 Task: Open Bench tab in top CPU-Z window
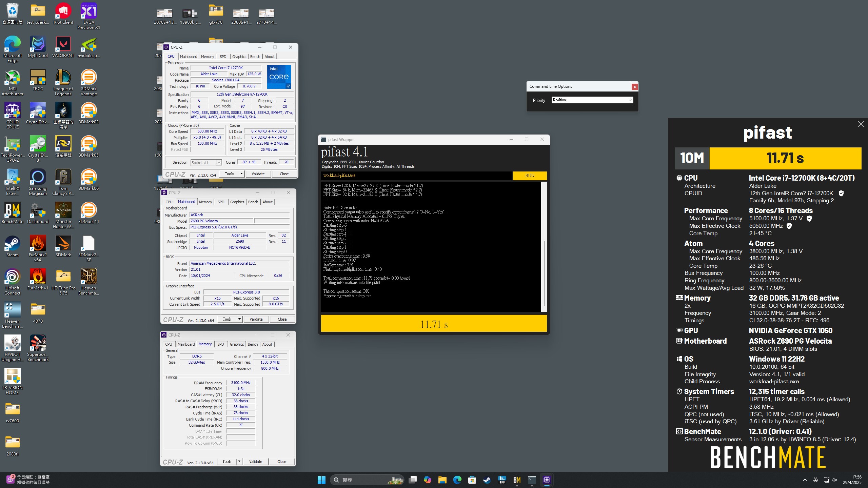point(255,57)
